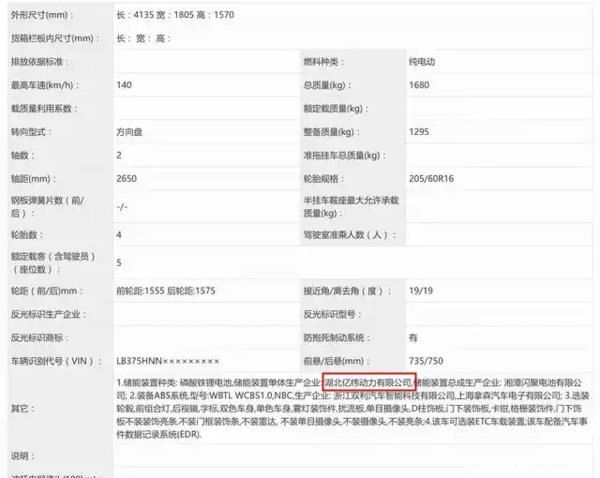Select the seating capacity value 5
Image resolution: width=600 pixels, height=478 pixels.
coord(119,263)
